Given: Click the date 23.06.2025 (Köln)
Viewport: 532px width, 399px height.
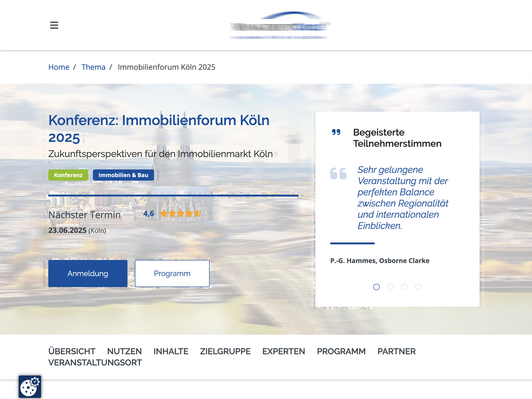Looking at the screenshot, I should click(x=77, y=230).
